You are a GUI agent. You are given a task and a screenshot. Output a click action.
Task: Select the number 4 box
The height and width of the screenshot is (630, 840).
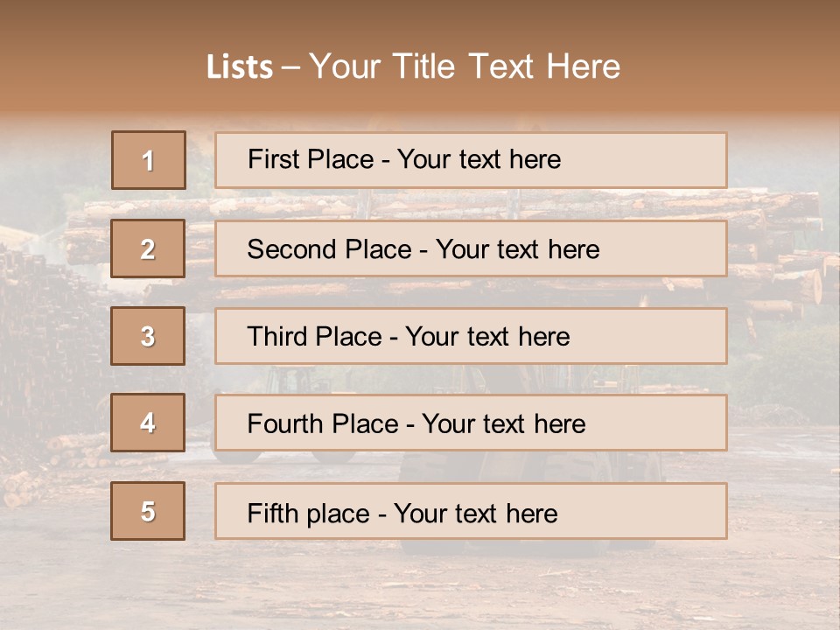click(148, 423)
